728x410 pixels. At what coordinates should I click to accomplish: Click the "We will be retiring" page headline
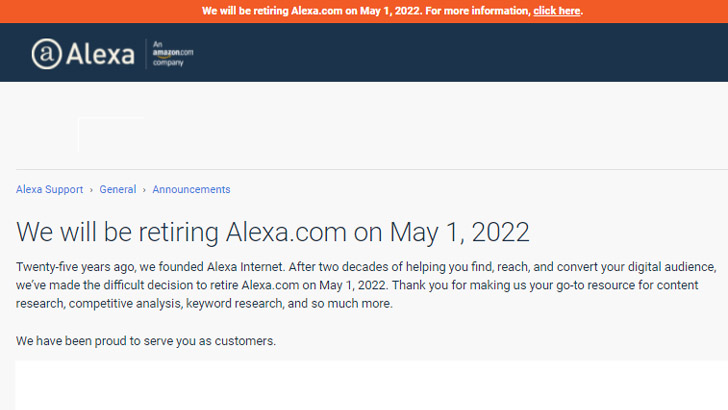coord(273,232)
